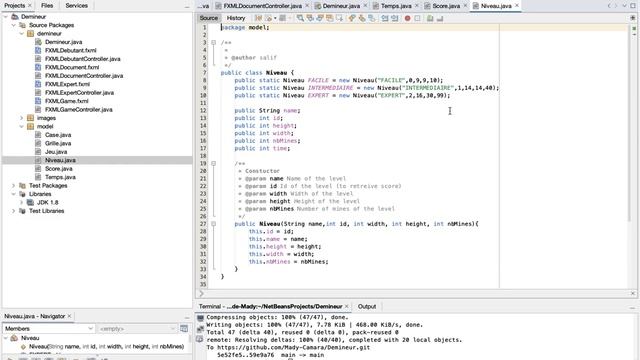Close the Terminal tab
The width and height of the screenshot is (640, 360).
click(x=347, y=307)
